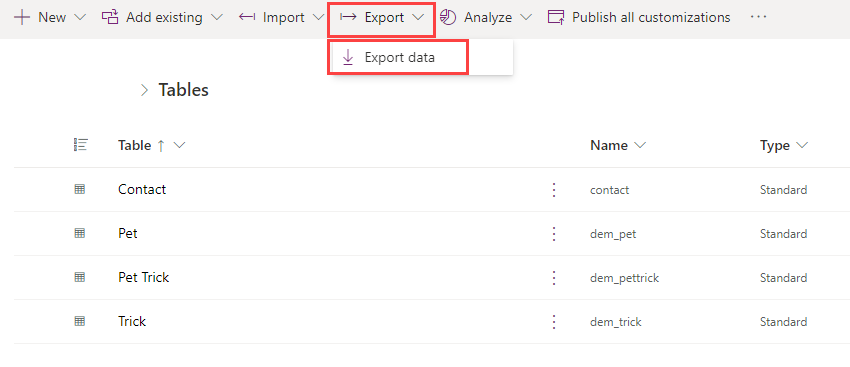Click the list view icon in header

pyautogui.click(x=80, y=145)
